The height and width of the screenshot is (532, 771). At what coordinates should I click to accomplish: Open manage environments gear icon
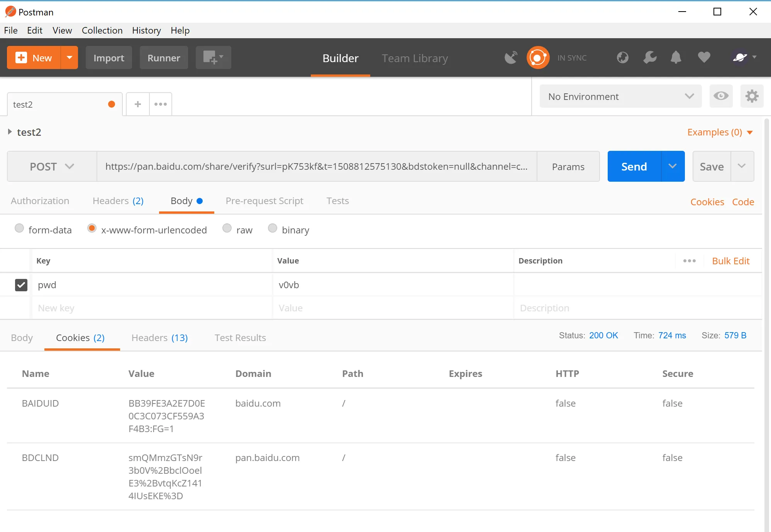coord(752,96)
